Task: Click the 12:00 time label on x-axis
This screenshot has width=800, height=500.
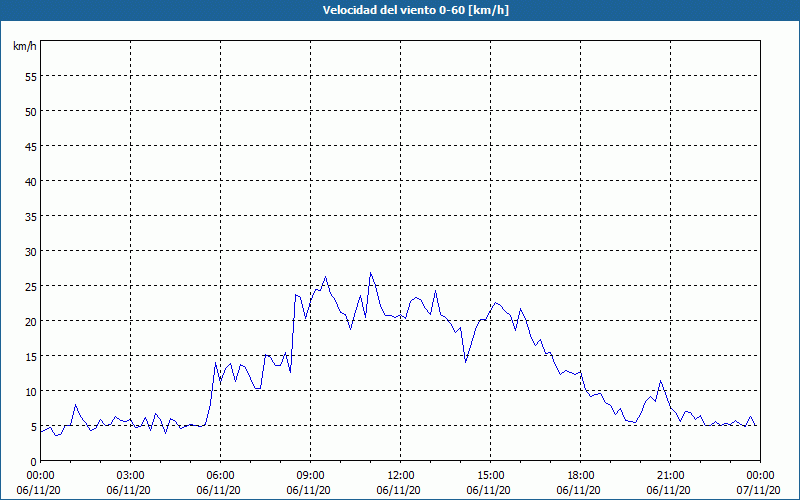Action: pyautogui.click(x=401, y=476)
